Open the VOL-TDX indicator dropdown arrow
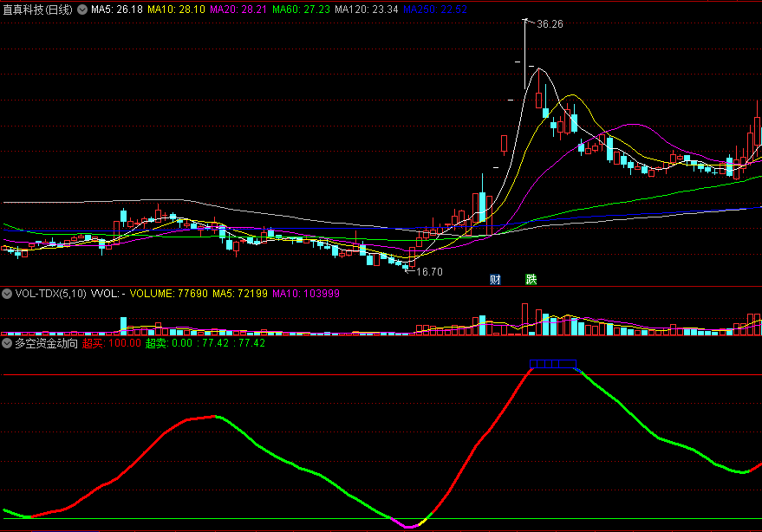This screenshot has width=762, height=532. click(7, 294)
